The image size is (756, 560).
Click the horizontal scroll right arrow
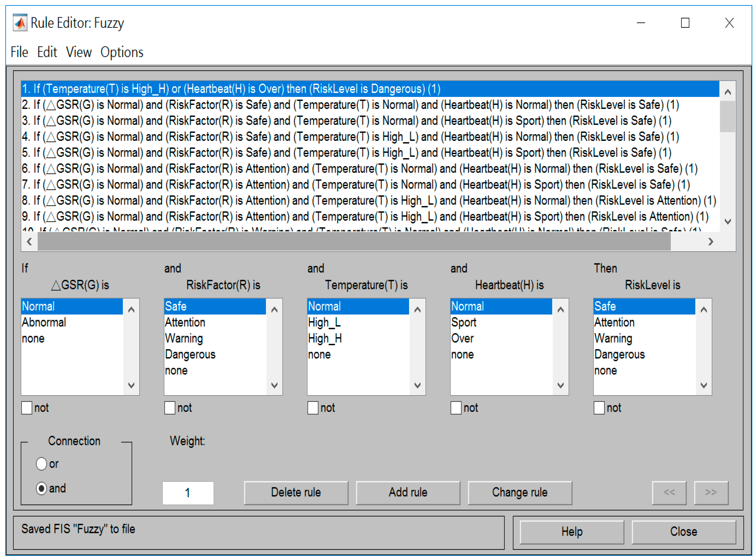(x=711, y=242)
